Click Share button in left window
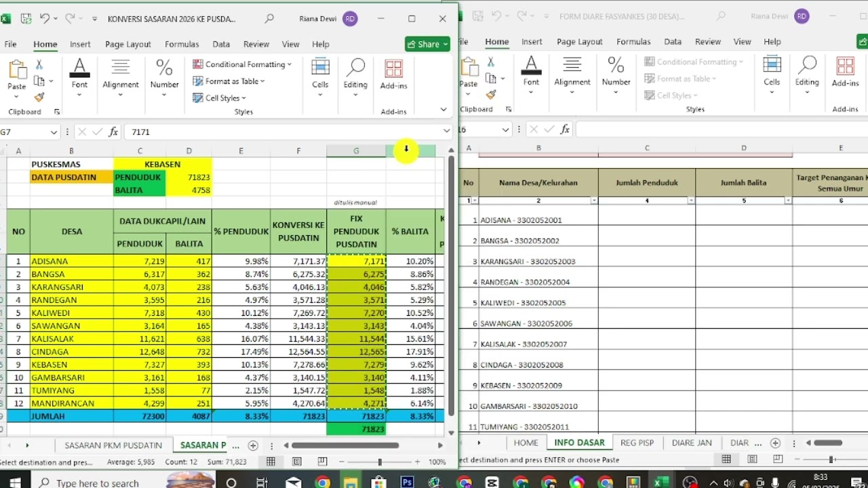Viewport: 868px width, 488px height. click(x=428, y=44)
